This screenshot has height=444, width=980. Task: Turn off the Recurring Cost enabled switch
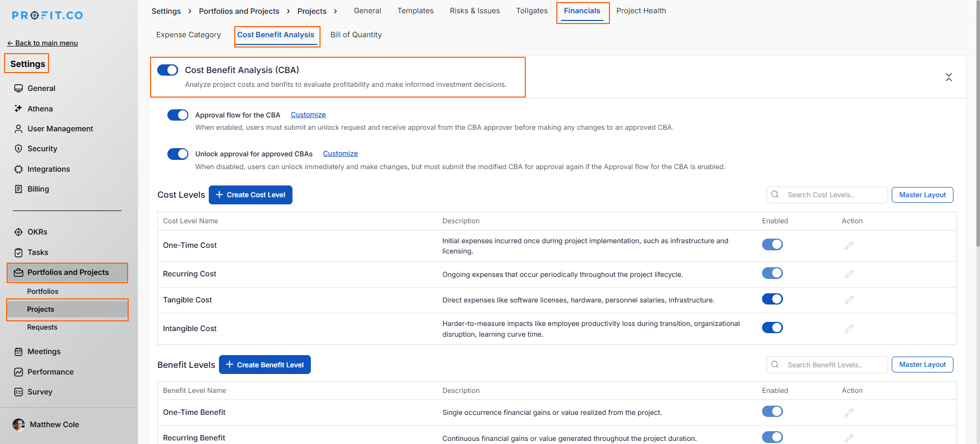point(772,273)
